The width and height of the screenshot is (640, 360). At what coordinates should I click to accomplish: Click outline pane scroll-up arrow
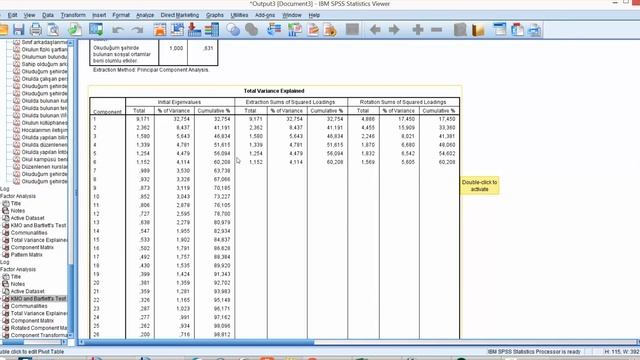click(71, 43)
